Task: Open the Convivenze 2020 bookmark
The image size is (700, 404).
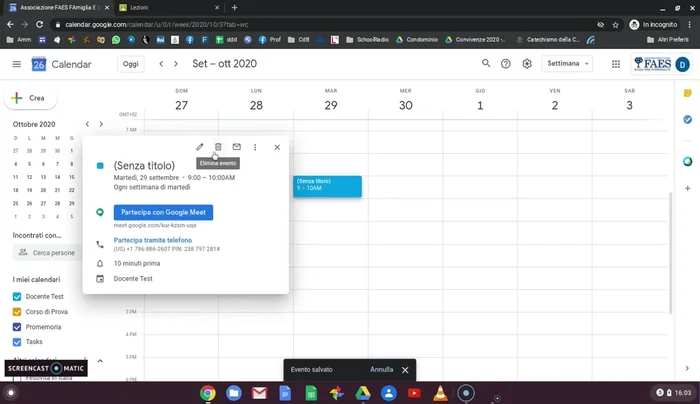Action: pyautogui.click(x=475, y=40)
